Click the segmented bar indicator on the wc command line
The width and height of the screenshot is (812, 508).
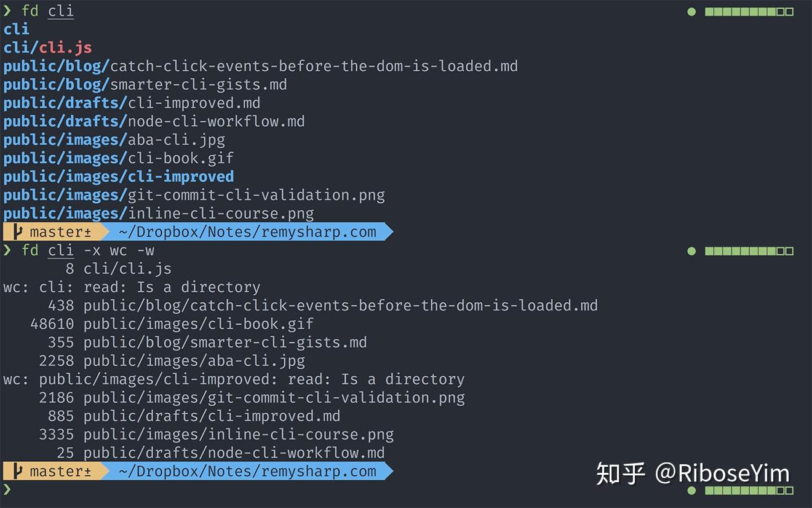coord(749,251)
